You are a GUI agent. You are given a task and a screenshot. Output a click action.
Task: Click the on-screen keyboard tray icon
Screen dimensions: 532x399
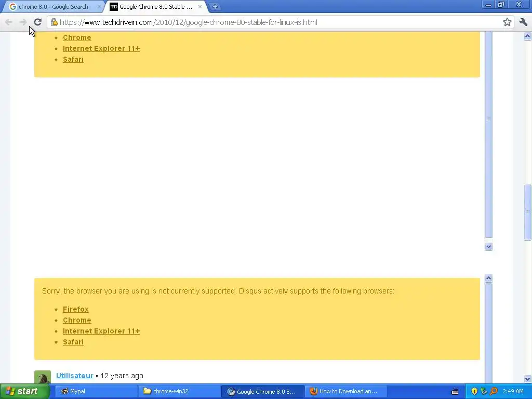(x=455, y=392)
